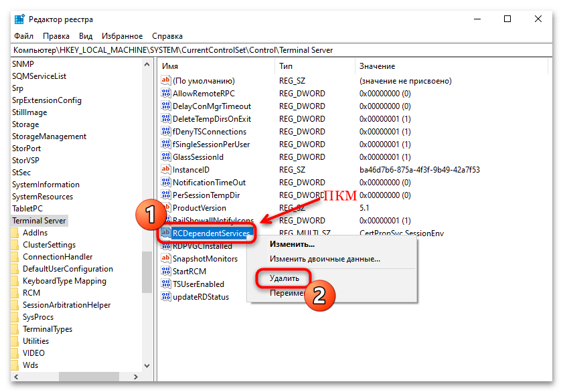Select the SNMP key in tree

click(x=23, y=64)
